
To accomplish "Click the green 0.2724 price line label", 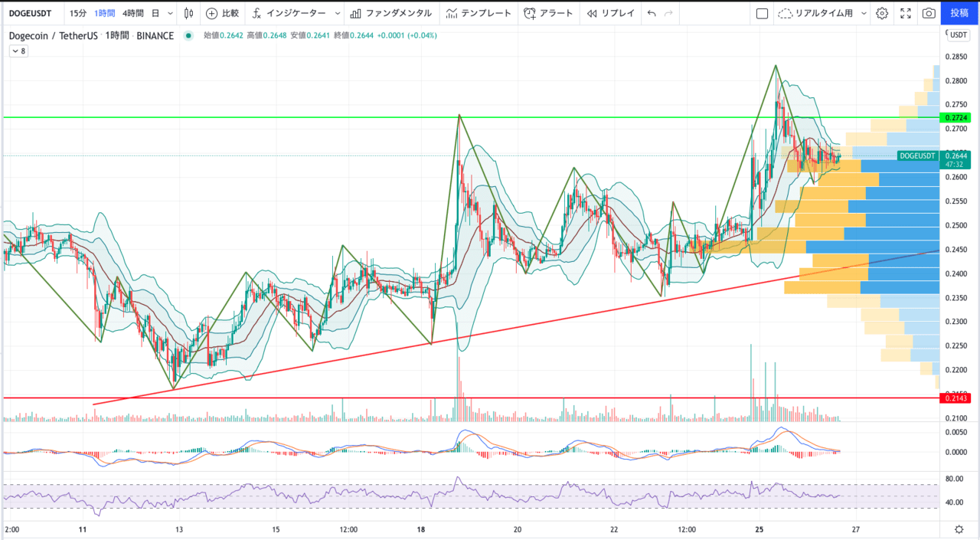I will [955, 118].
